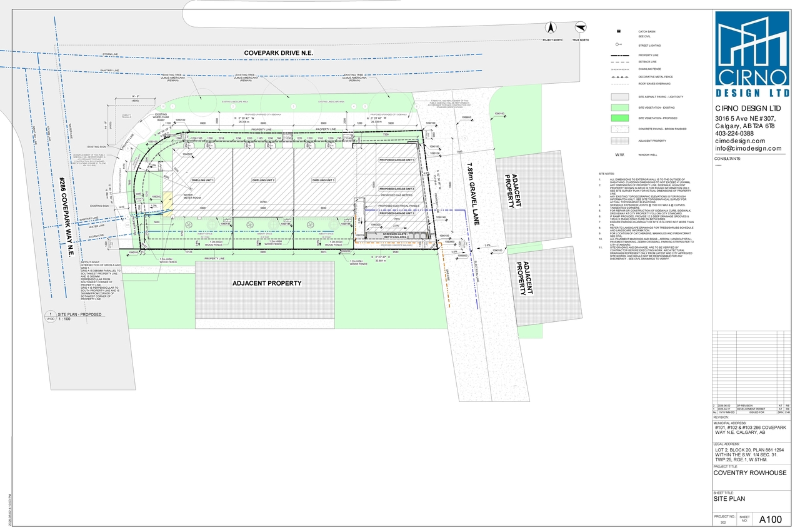
Task: Click the DWELLING UNIT 2 label
Action: pyautogui.click(x=263, y=180)
